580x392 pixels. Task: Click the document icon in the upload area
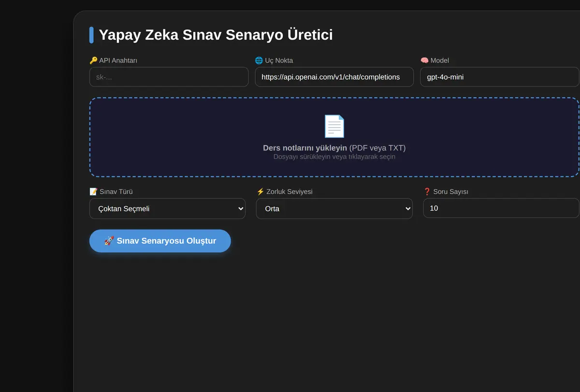click(334, 127)
